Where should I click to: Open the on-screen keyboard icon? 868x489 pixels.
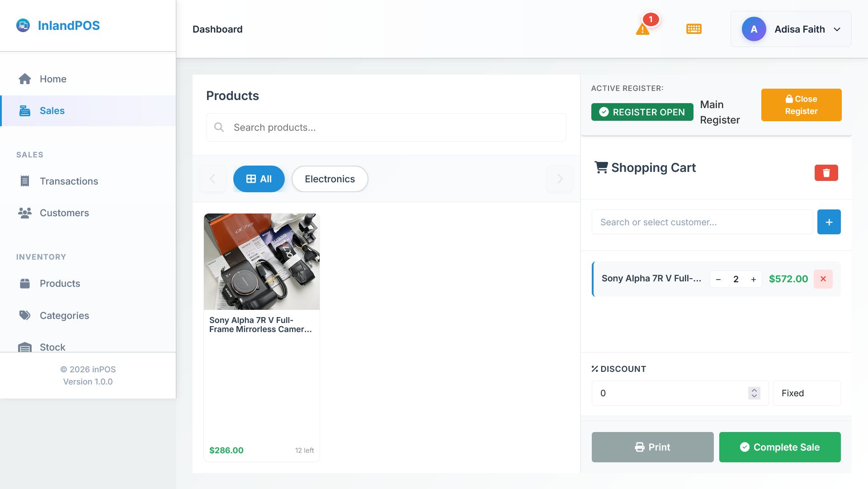tap(693, 29)
